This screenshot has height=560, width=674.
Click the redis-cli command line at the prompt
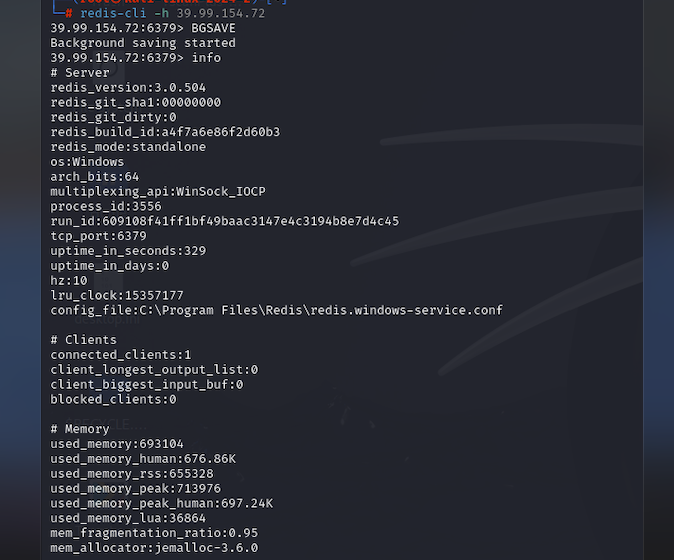click(x=172, y=13)
